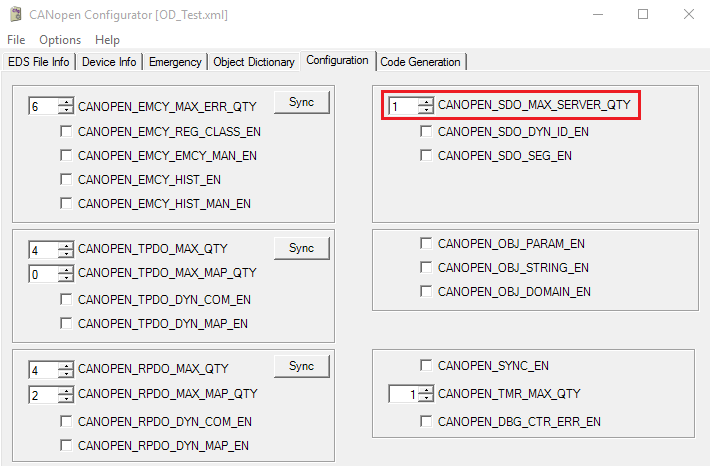710x466 pixels.
Task: Click the CANOPEN_TPDO_MAX_QTY value field
Action: coord(43,250)
